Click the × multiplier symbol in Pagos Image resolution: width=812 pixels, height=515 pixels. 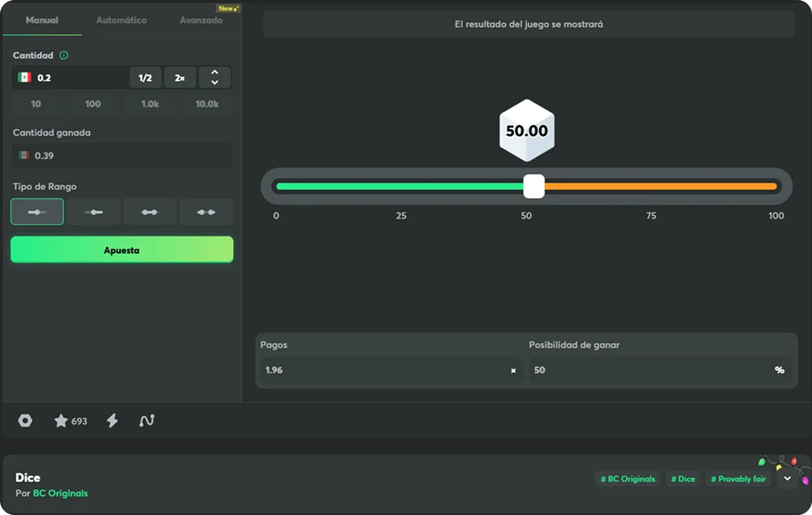(x=513, y=370)
